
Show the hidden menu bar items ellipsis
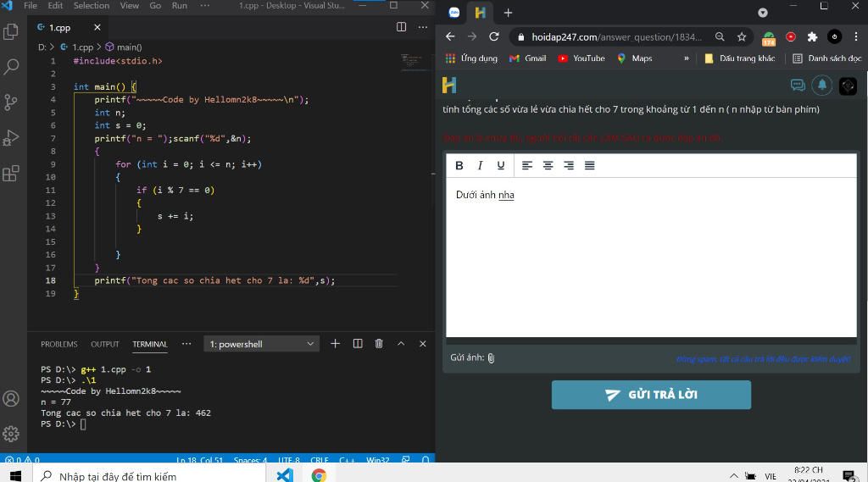[x=205, y=6]
